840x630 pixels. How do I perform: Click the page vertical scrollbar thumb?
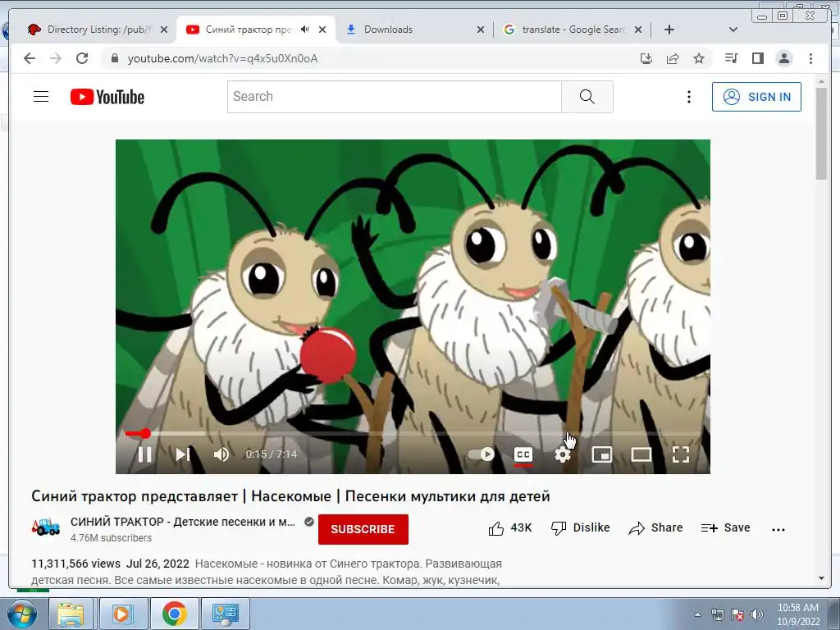(821, 134)
